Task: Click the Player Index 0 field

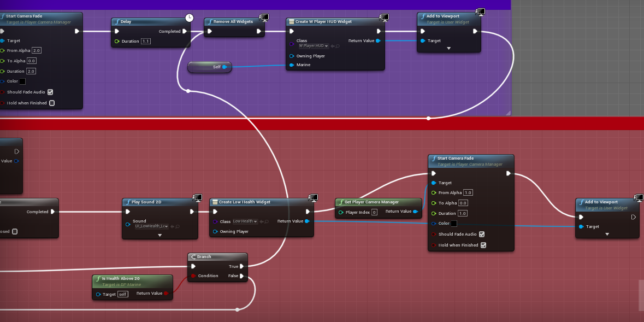Action: [x=374, y=213]
